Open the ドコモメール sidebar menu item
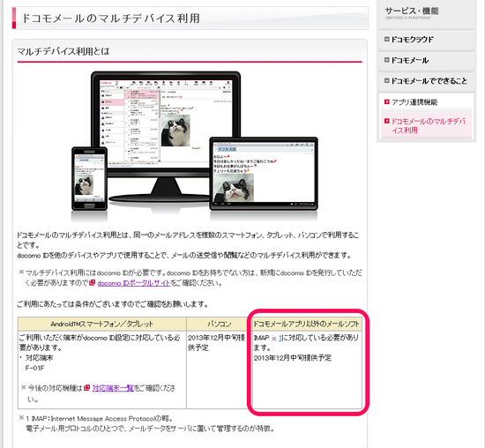Screen dimensions: 485x448 (426, 60)
